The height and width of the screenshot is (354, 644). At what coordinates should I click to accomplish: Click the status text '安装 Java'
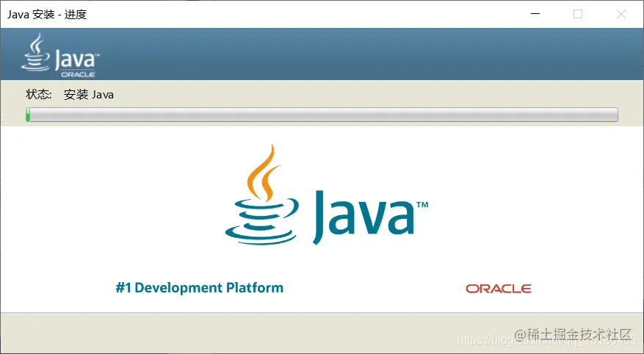[89, 95]
